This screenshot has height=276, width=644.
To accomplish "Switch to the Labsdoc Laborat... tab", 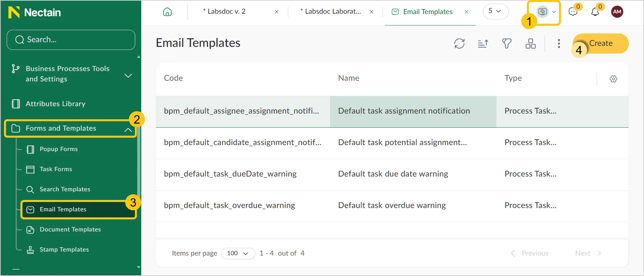I will click(331, 11).
